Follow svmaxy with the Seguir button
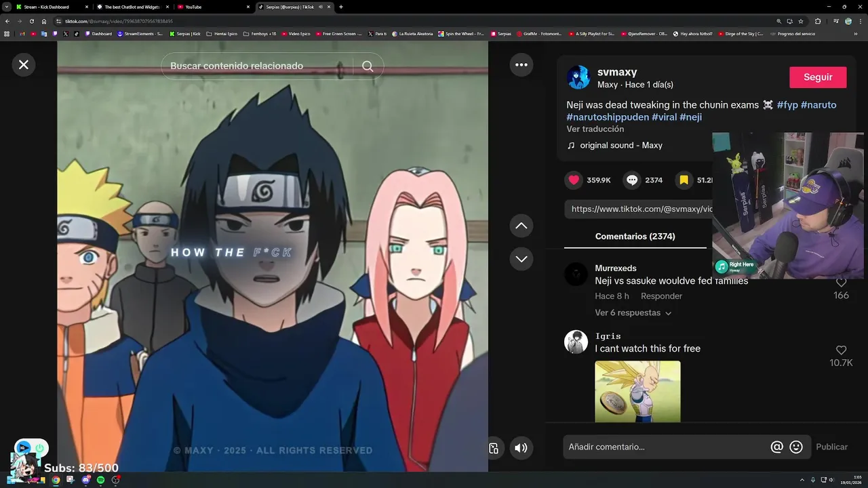 (x=818, y=77)
